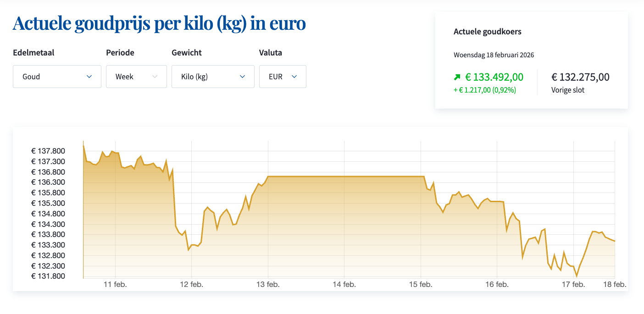Click the date Woensdag 18 februari 2026

coord(494,55)
